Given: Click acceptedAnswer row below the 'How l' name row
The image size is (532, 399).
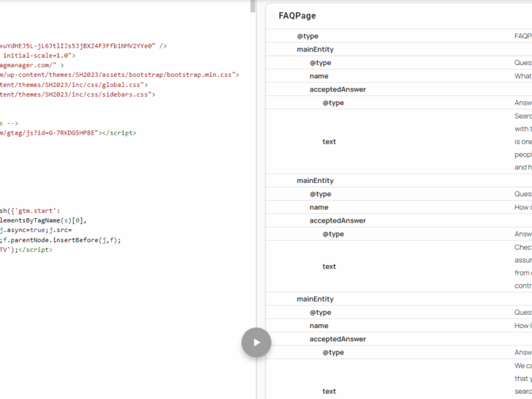Looking at the screenshot, I should tap(399, 339).
